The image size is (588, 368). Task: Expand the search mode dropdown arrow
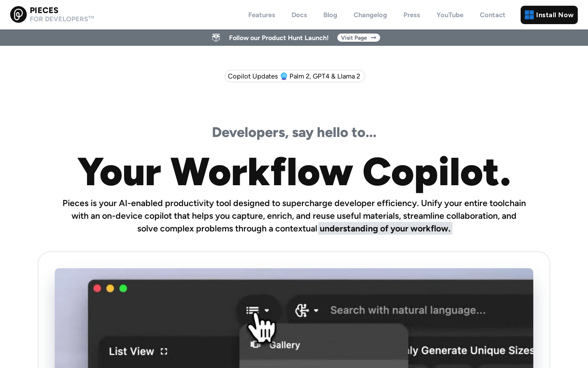(316, 310)
